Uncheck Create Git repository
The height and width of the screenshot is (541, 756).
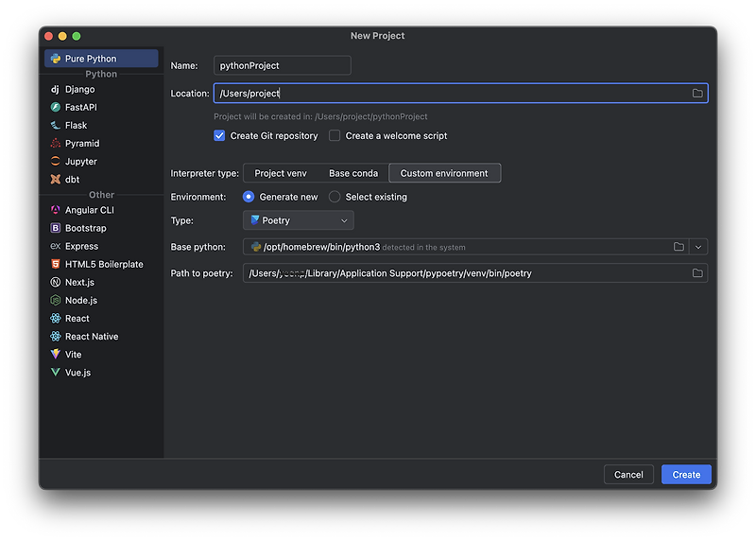tap(220, 136)
